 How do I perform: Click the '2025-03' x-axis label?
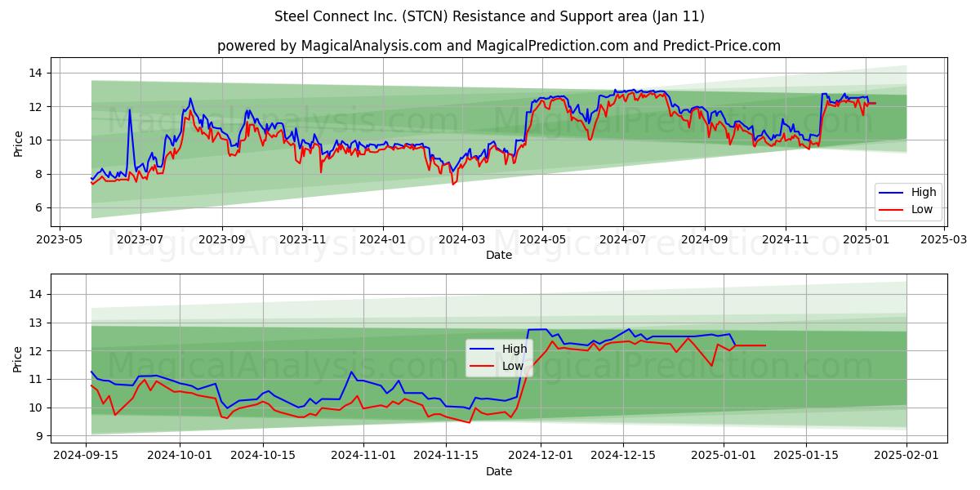[x=944, y=240]
